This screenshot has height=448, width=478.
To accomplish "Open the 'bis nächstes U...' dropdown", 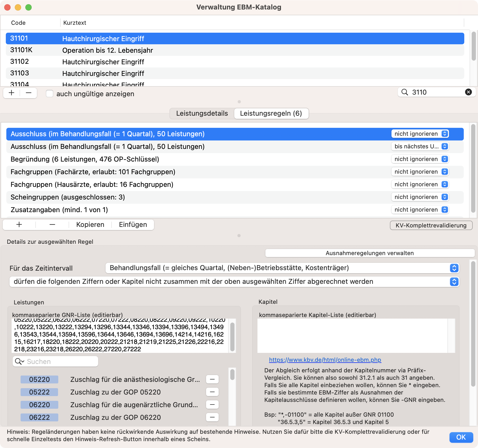I will point(420,147).
